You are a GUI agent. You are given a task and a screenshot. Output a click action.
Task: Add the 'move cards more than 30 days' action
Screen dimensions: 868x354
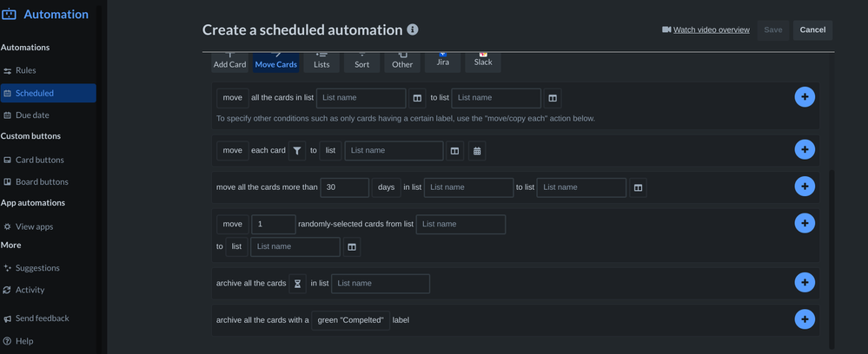pyautogui.click(x=805, y=187)
